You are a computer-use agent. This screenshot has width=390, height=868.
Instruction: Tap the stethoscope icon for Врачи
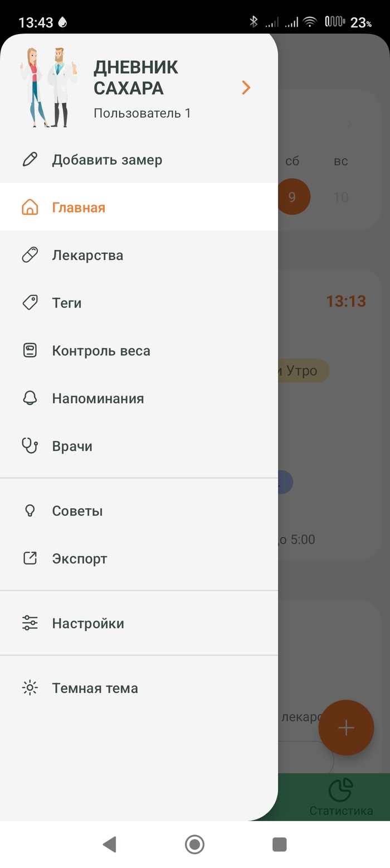pyautogui.click(x=30, y=446)
